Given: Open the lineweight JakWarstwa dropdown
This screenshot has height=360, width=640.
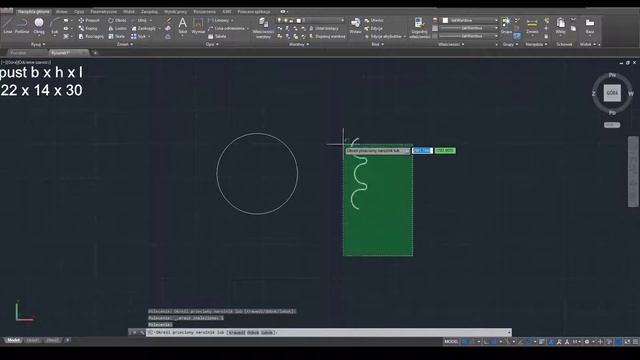Looking at the screenshot, I should 469,28.
